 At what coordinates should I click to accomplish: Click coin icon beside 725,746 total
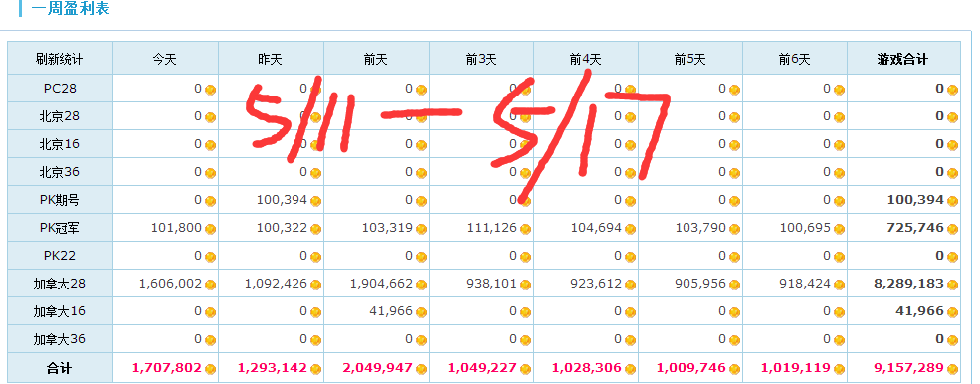(x=952, y=229)
